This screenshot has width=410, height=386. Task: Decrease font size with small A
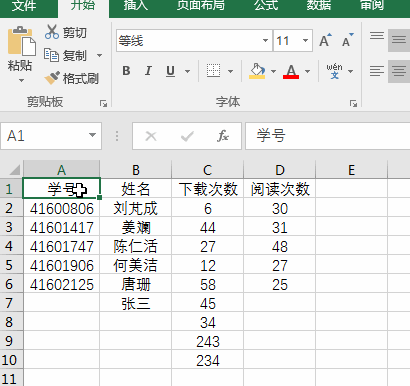(348, 40)
